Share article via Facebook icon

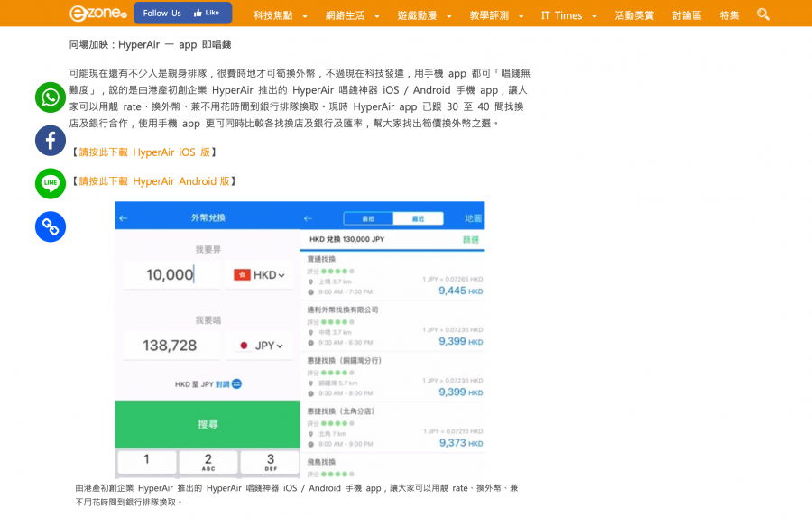(x=51, y=141)
